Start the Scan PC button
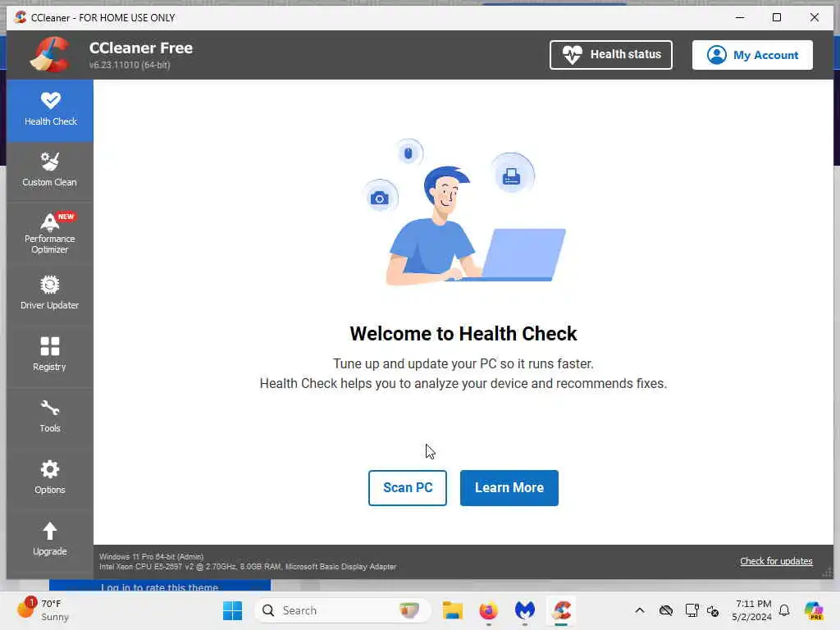Image resolution: width=840 pixels, height=630 pixels. tap(407, 487)
